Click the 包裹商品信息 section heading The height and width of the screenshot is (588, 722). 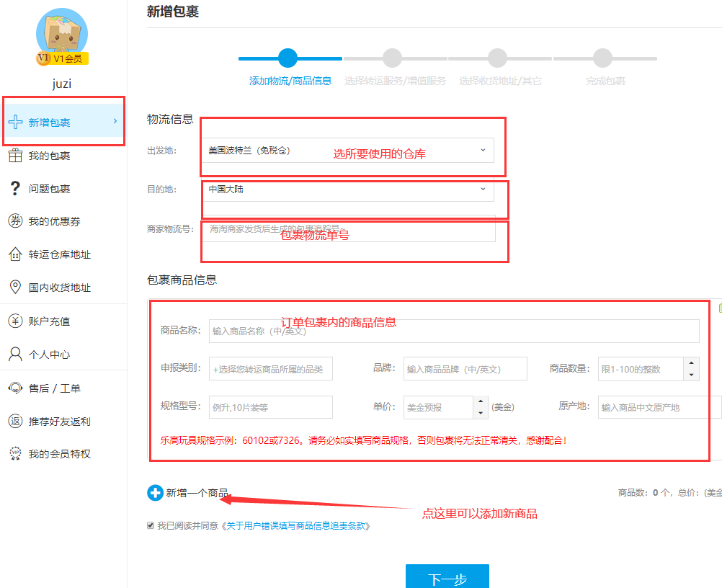tap(182, 280)
